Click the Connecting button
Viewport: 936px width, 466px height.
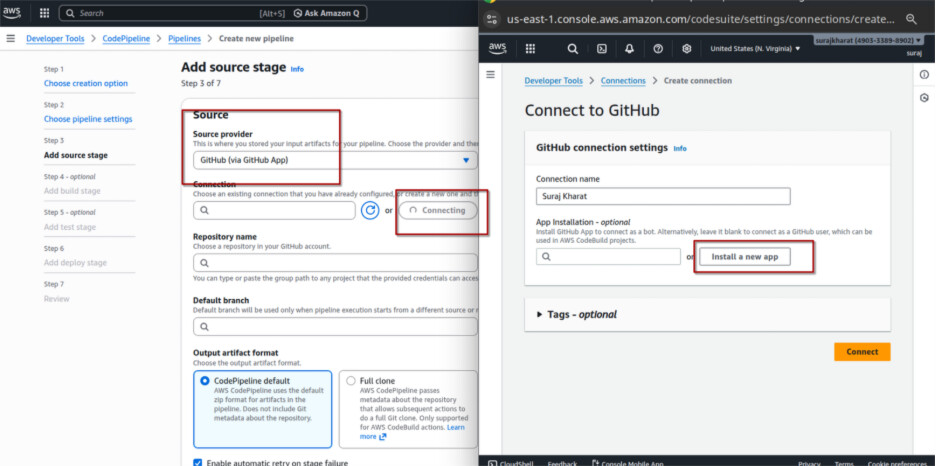tap(438, 210)
